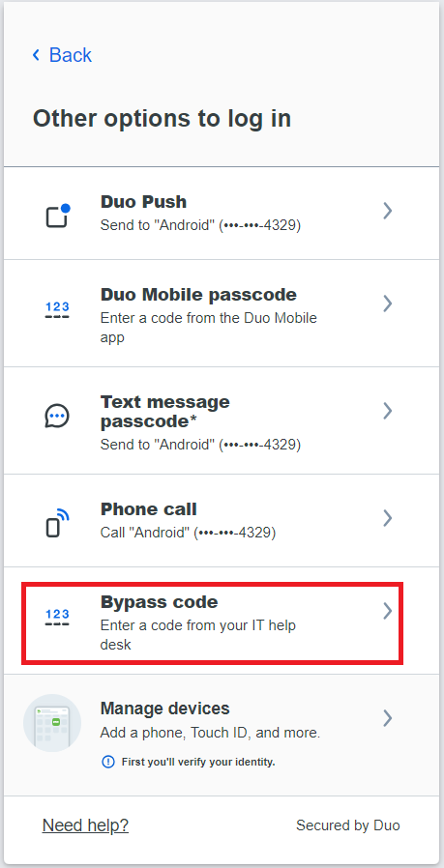Click the Back arrow chevron
This screenshot has height=868, width=444.
37,55
